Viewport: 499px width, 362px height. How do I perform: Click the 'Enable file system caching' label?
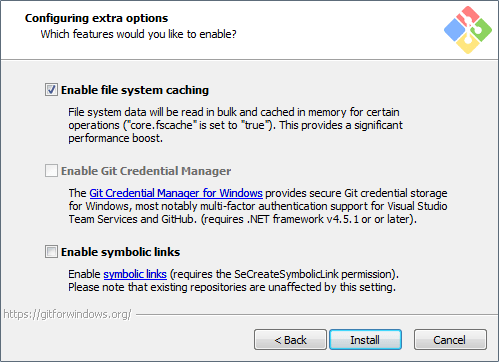135,90
